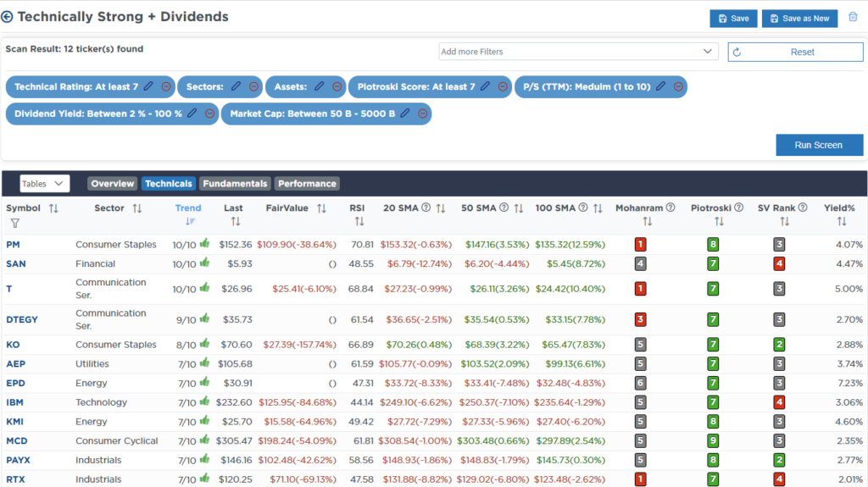Remove the Dividend Yield filter
The width and height of the screenshot is (868, 487).
coord(210,114)
